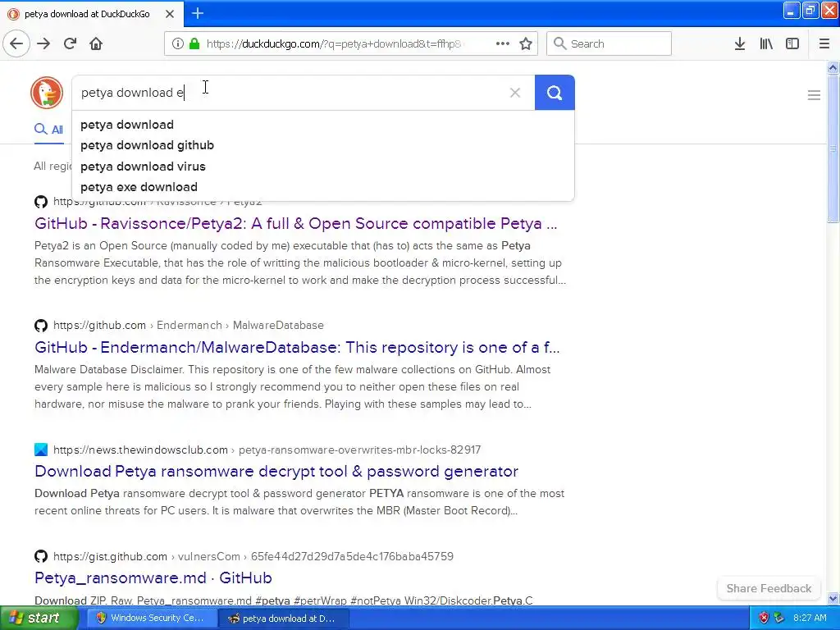Clear the DuckDuckGo search box text

click(515, 93)
